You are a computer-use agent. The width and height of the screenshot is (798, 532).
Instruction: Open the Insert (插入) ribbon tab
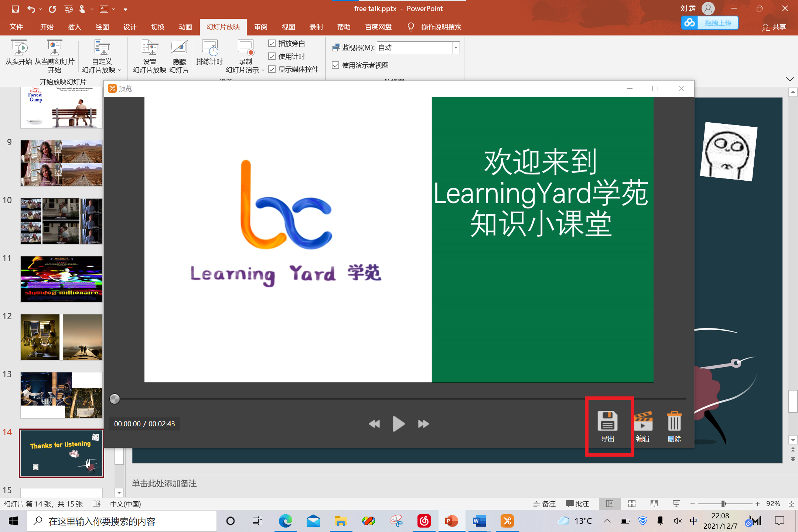pyautogui.click(x=74, y=27)
